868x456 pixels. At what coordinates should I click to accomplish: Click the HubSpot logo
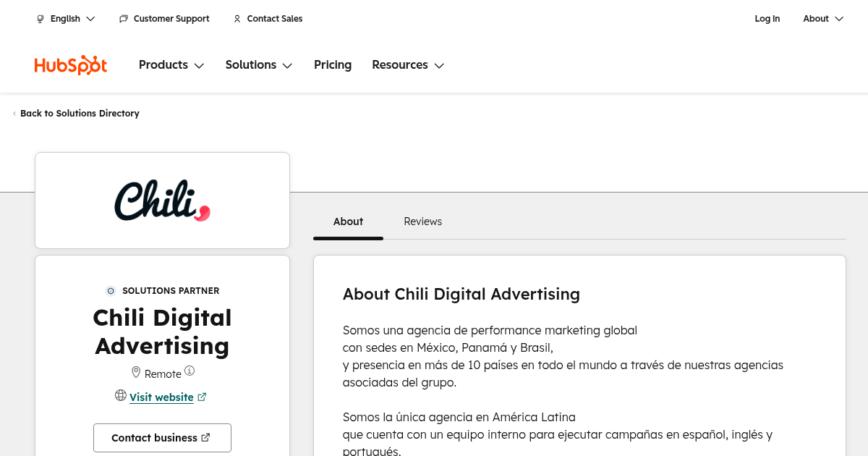tap(71, 65)
